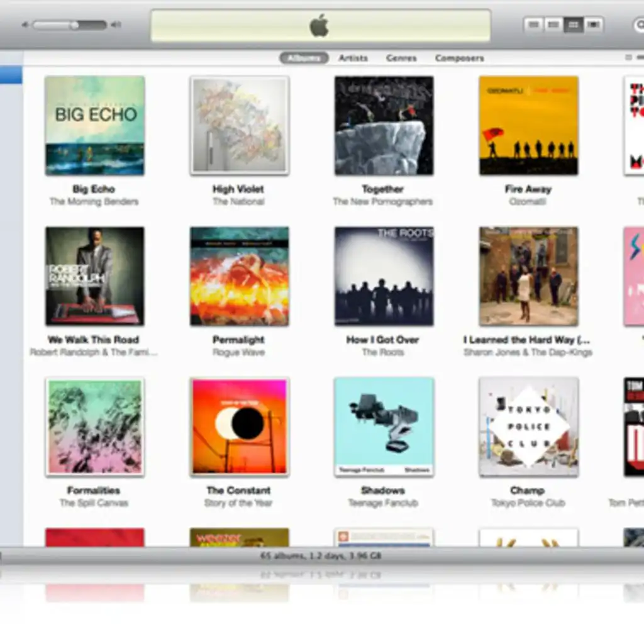Switch to the Artists tab
This screenshot has height=644, width=644.
click(353, 58)
